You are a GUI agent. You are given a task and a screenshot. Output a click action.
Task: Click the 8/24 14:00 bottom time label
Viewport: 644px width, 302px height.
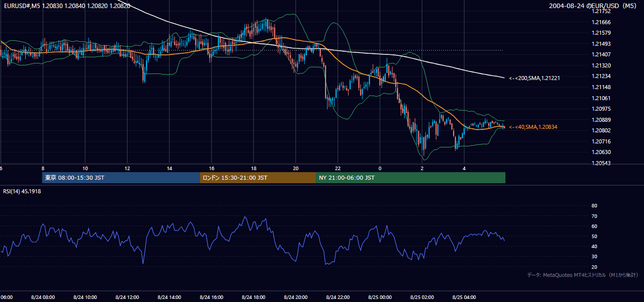[x=169, y=297]
